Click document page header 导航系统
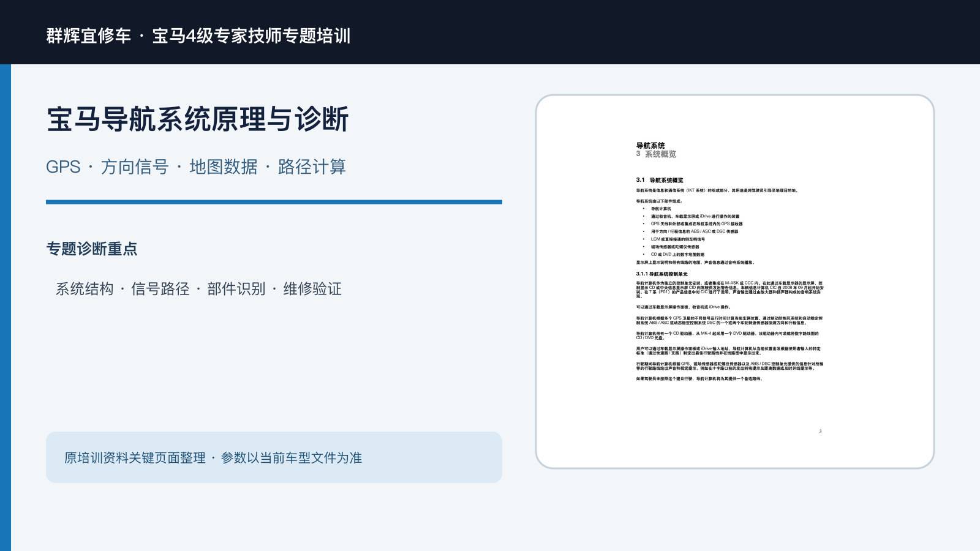980x551 pixels. pos(650,146)
